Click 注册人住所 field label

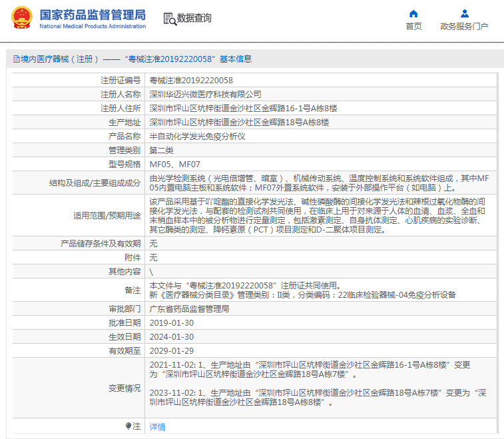point(121,109)
